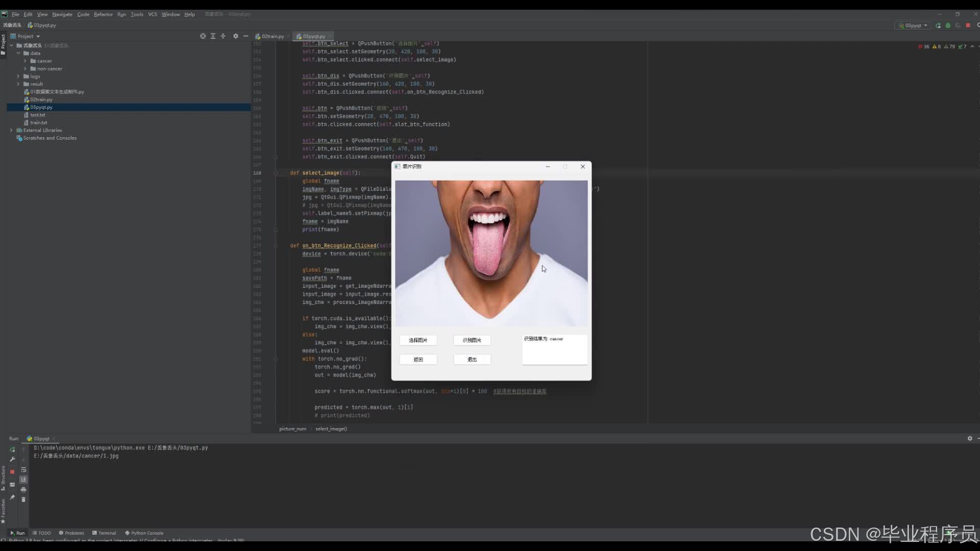Print the Run console output

pyautogui.click(x=23, y=490)
